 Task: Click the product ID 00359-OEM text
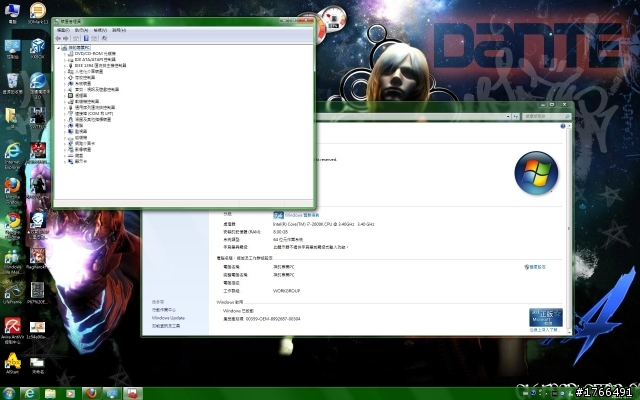point(273,319)
